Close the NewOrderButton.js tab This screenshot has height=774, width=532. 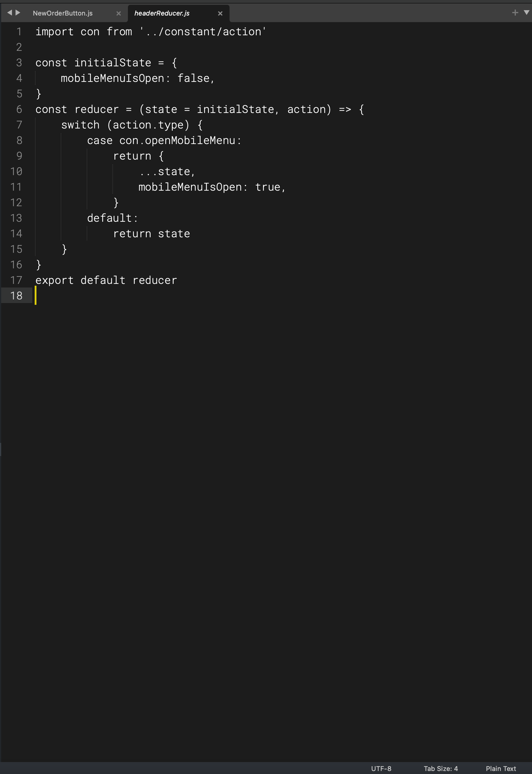(x=118, y=14)
